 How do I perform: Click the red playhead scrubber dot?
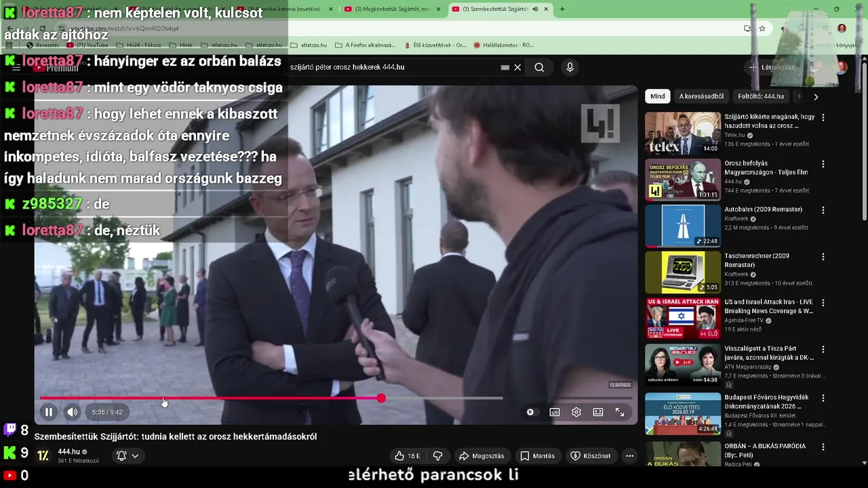tap(381, 398)
